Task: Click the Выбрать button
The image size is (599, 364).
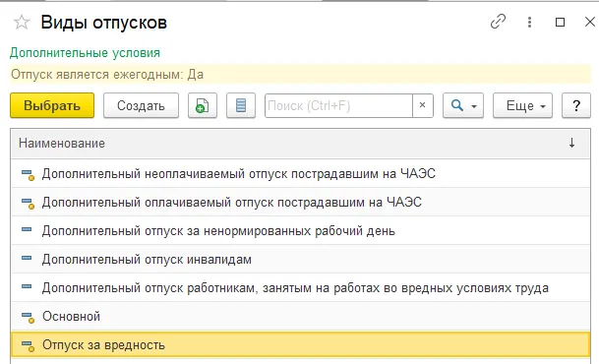Action: pyautogui.click(x=52, y=105)
